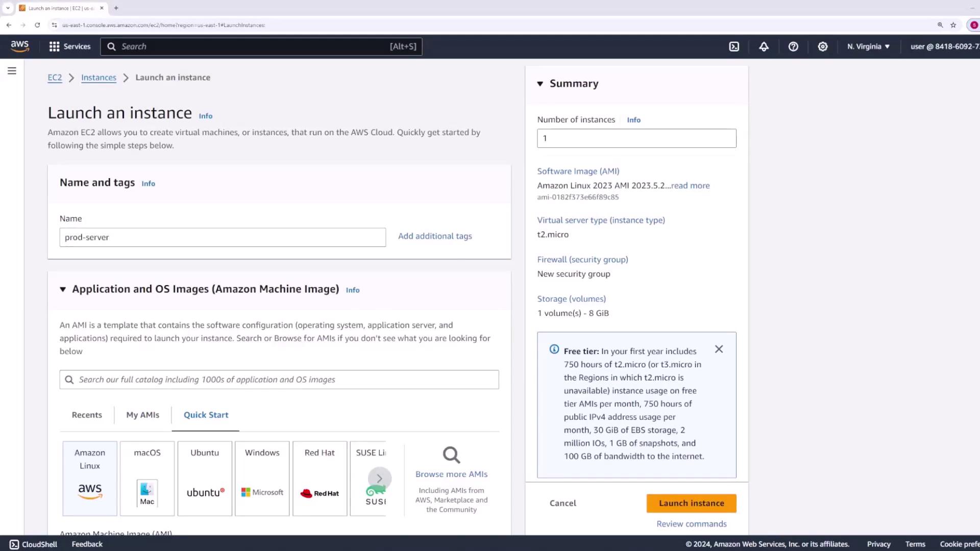Collapse the Summary panel

coord(540,84)
